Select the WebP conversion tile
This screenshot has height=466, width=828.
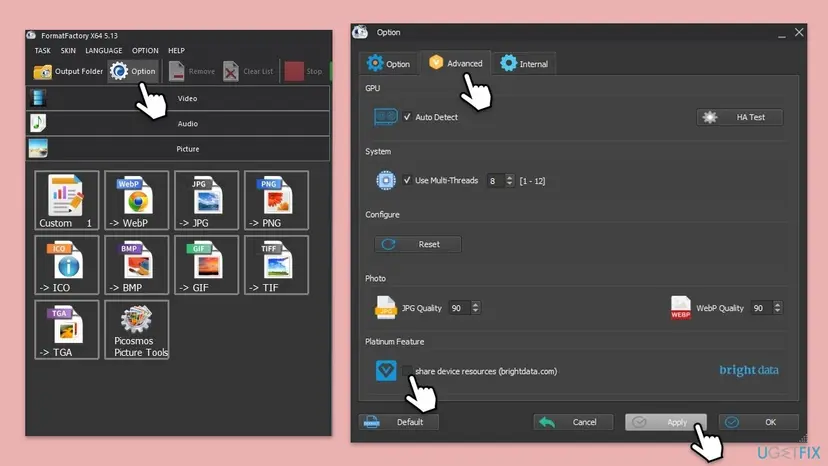136,200
